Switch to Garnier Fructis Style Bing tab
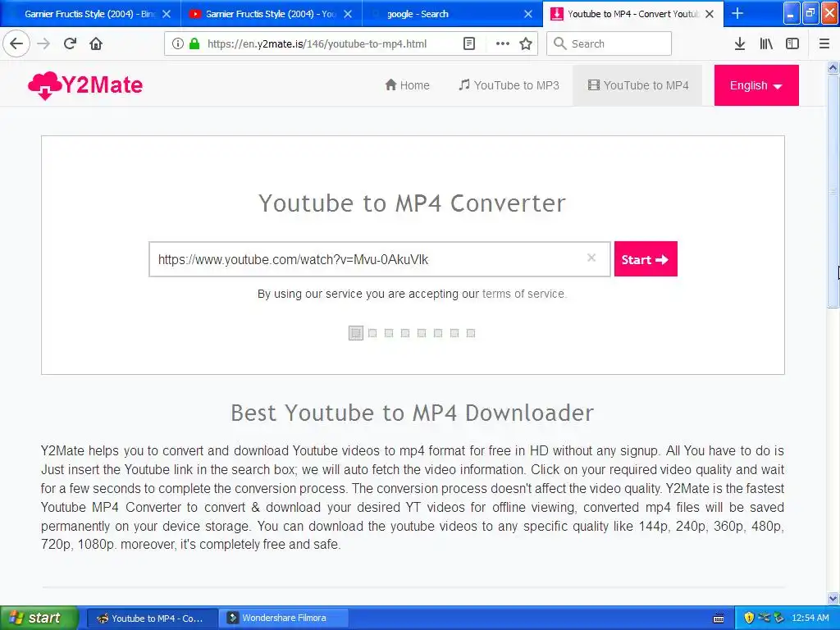Screen dimensions: 840x630 (x=90, y=14)
